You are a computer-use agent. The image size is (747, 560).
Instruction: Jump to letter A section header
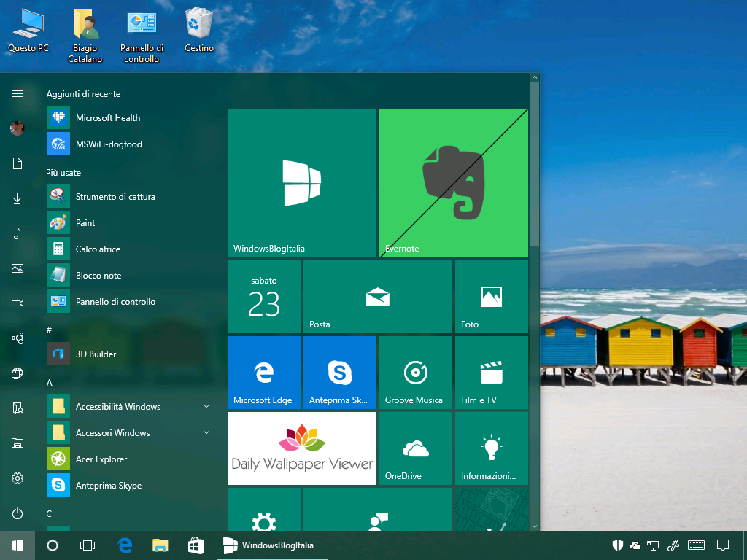coord(49,382)
